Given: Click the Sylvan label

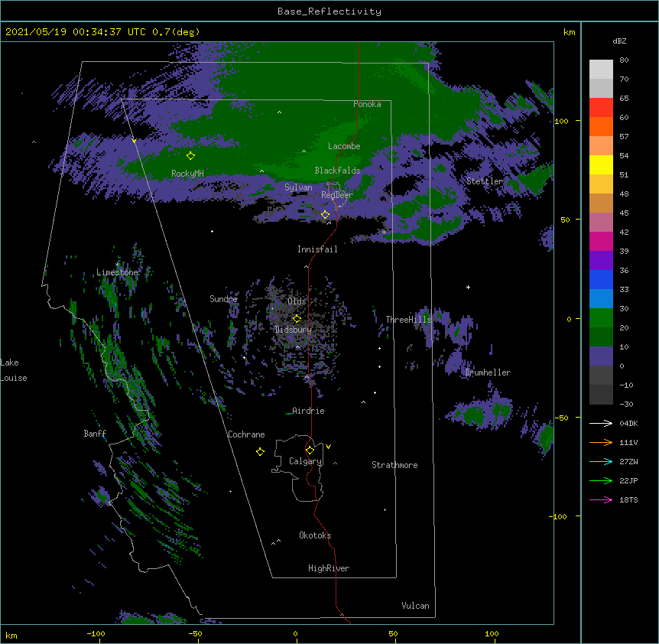Looking at the screenshot, I should pyautogui.click(x=298, y=187).
